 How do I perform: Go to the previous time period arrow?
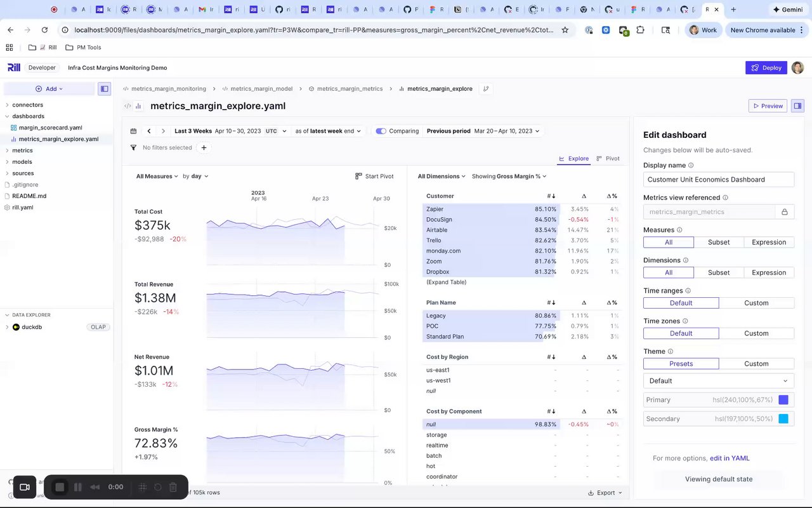149,131
